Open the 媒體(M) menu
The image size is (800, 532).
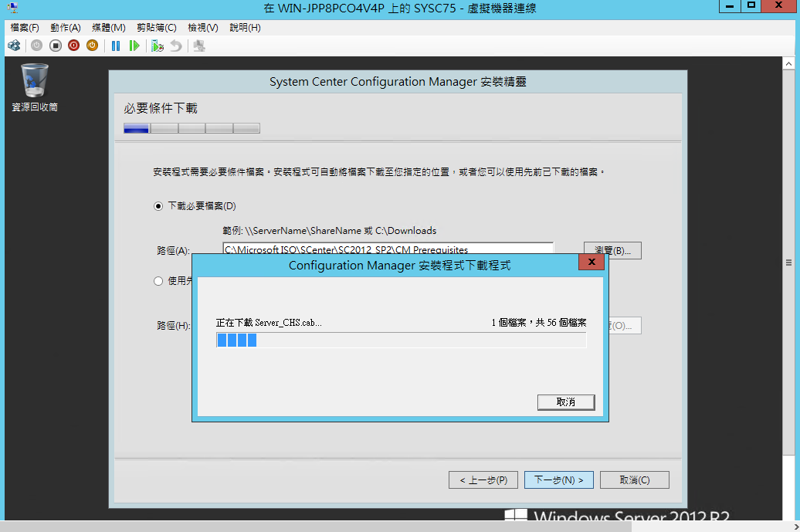pos(109,28)
